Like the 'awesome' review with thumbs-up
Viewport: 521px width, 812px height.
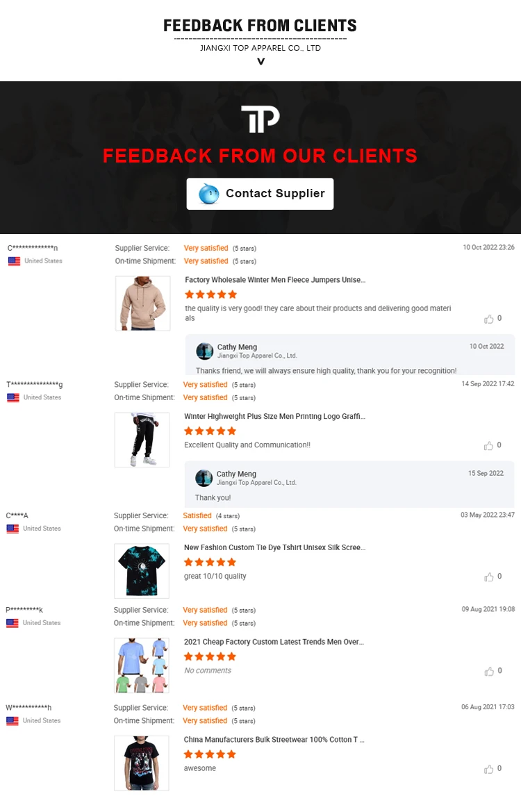pyautogui.click(x=488, y=769)
